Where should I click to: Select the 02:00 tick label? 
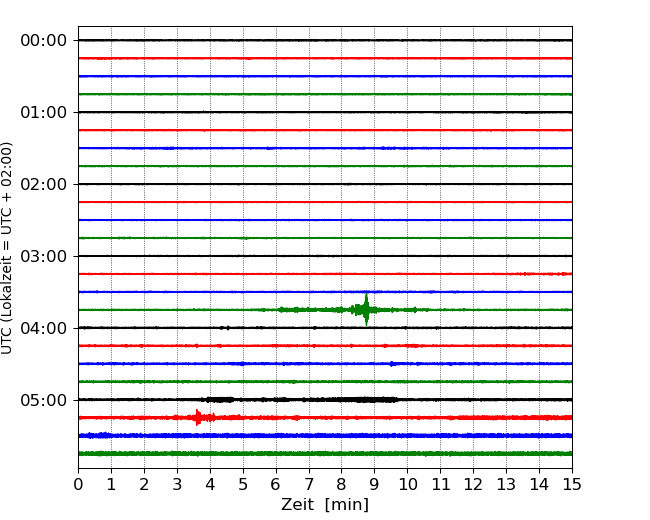coord(44,184)
